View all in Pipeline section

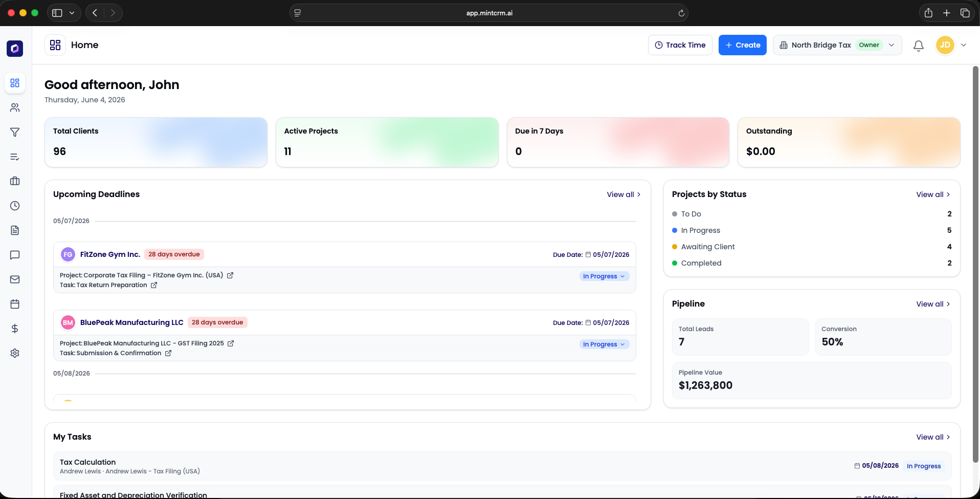click(x=933, y=304)
